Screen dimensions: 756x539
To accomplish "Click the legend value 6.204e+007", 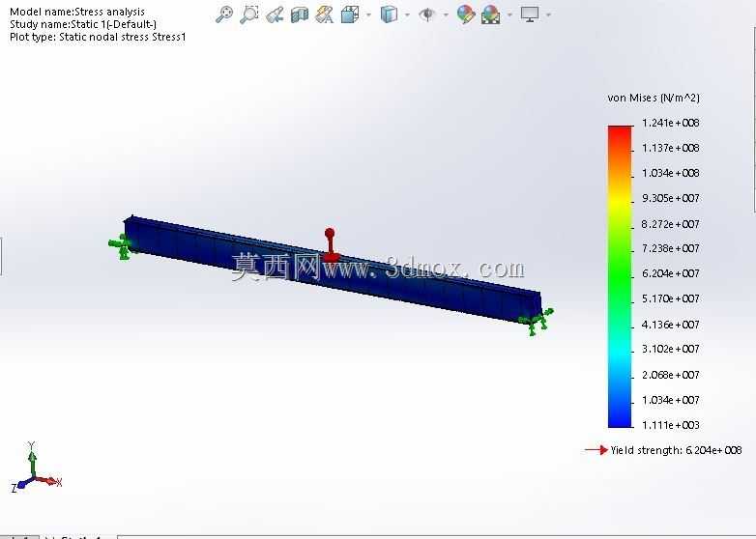I will (670, 273).
